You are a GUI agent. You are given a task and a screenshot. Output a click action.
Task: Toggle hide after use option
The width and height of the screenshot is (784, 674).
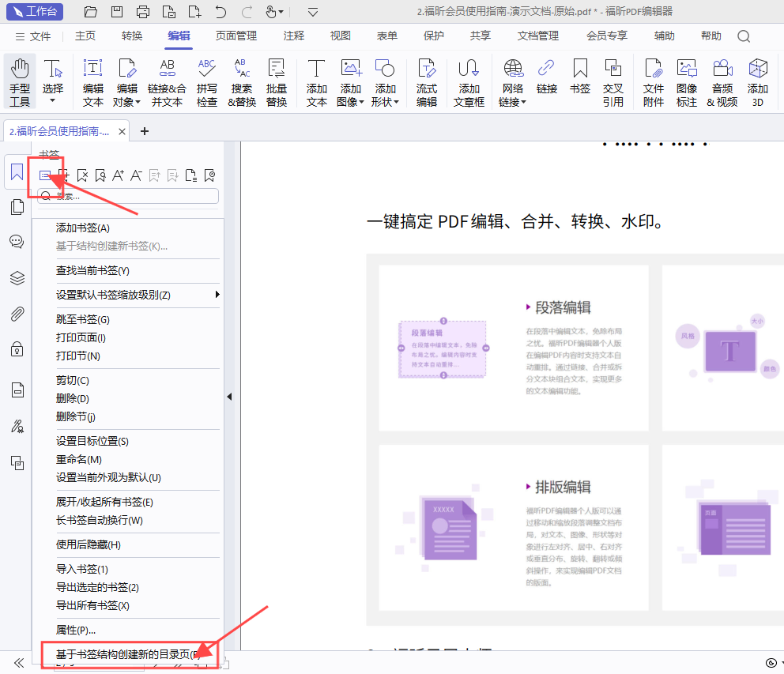[x=89, y=544]
